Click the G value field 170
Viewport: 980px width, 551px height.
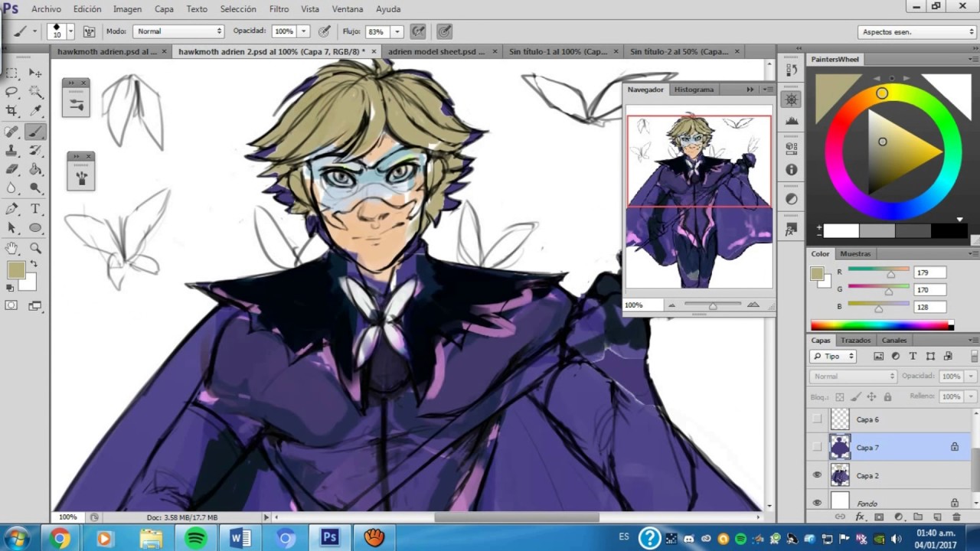click(929, 289)
